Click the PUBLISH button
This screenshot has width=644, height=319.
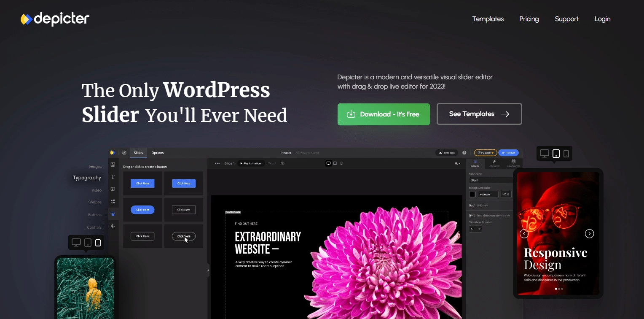[485, 153]
